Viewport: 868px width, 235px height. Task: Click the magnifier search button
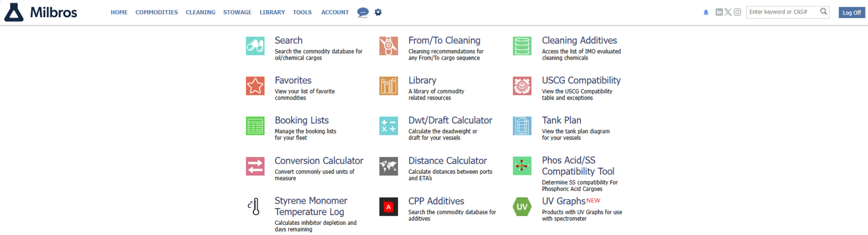click(823, 12)
